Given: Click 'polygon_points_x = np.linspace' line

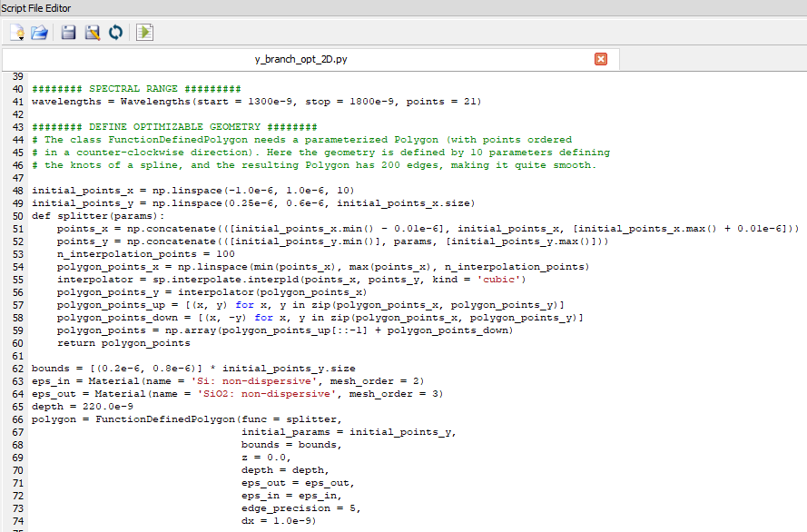Looking at the screenshot, I should 323,267.
